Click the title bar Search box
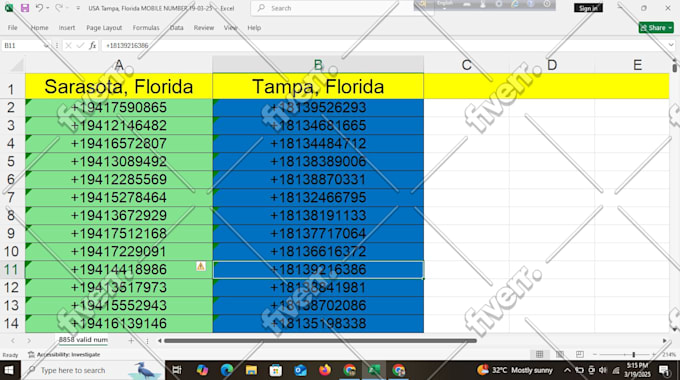 tap(341, 8)
